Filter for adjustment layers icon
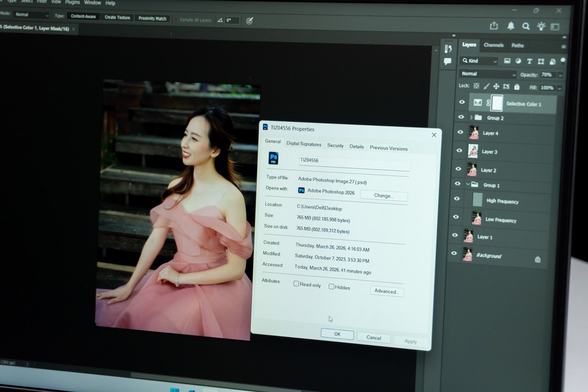This screenshot has height=392, width=588. pos(518,61)
